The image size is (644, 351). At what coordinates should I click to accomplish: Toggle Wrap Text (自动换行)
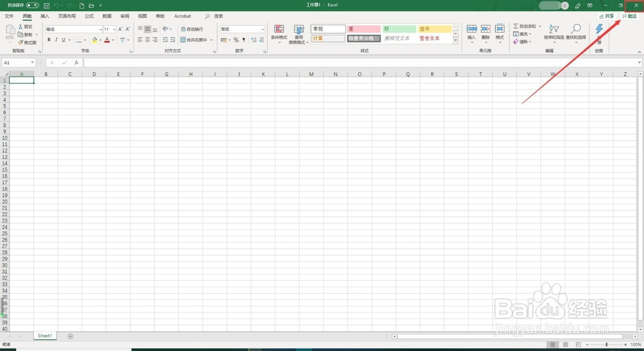pos(192,29)
